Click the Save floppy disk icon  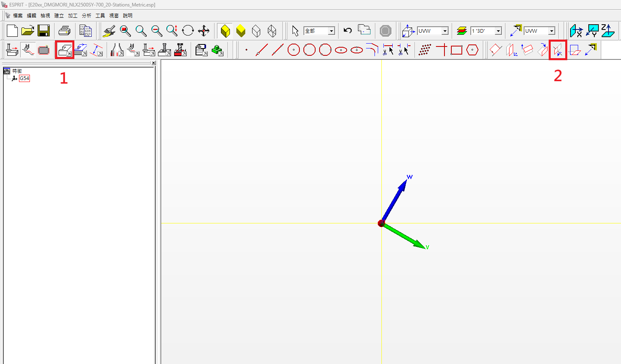44,31
